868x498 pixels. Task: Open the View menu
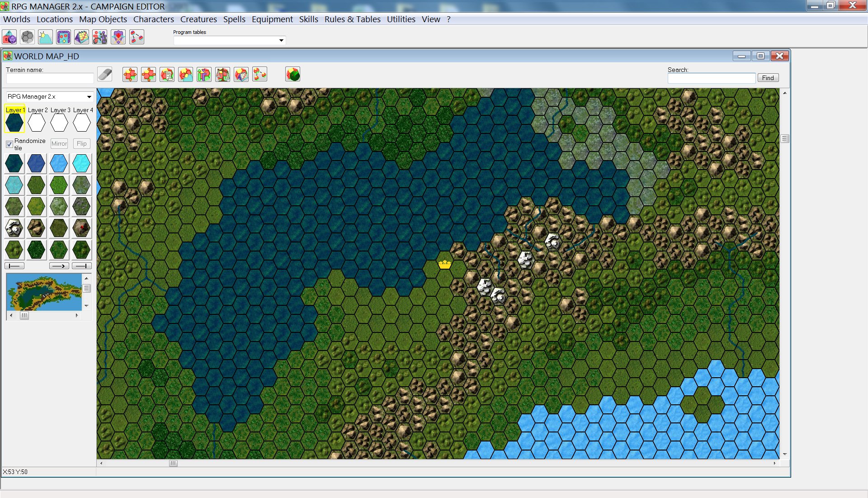coord(431,19)
